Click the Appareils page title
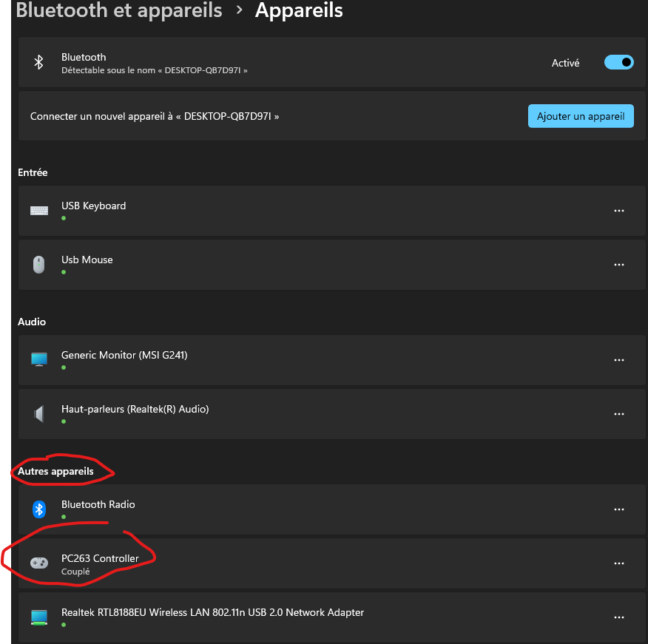Screen dimensions: 648x644 click(x=299, y=10)
